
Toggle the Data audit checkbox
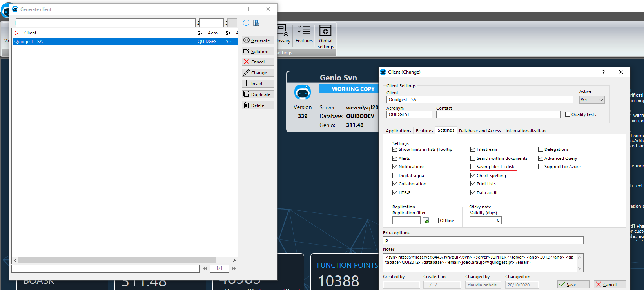pos(473,193)
